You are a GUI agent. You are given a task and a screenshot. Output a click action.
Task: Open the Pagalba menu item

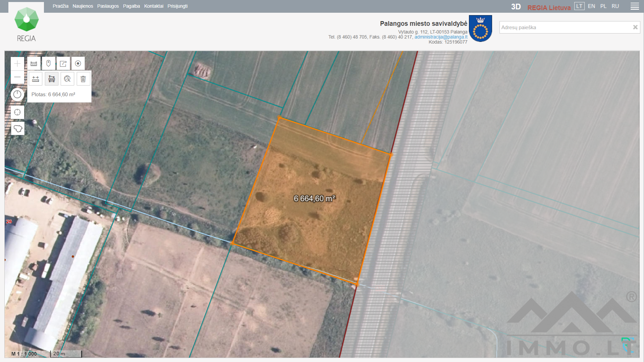[x=131, y=6]
